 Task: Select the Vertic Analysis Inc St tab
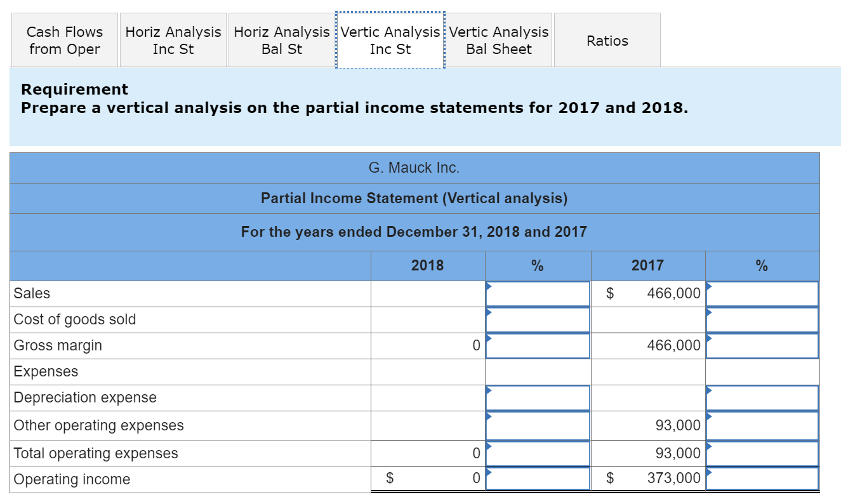[390, 40]
